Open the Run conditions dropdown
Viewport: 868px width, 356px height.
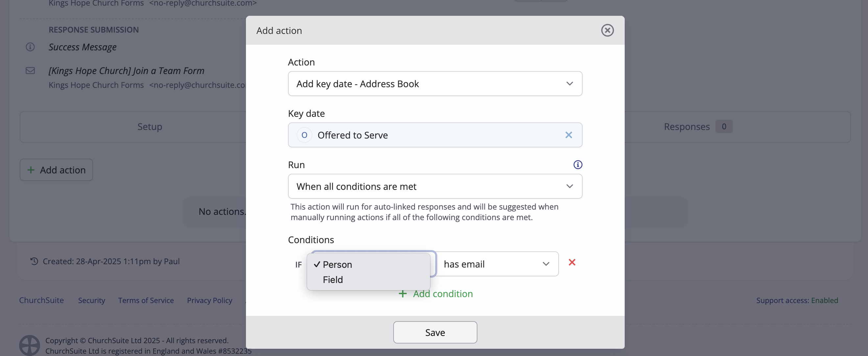[x=435, y=186]
